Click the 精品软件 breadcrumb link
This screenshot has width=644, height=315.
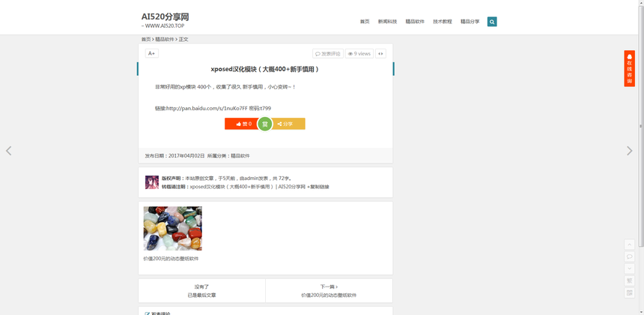tap(165, 39)
